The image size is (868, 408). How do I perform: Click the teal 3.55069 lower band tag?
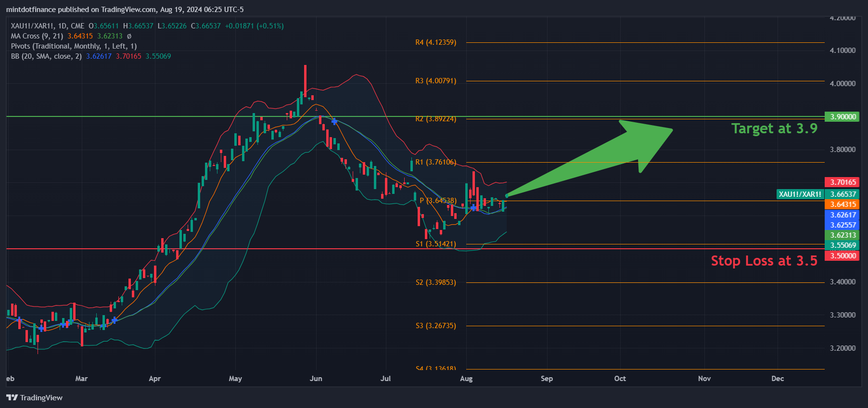(842, 245)
